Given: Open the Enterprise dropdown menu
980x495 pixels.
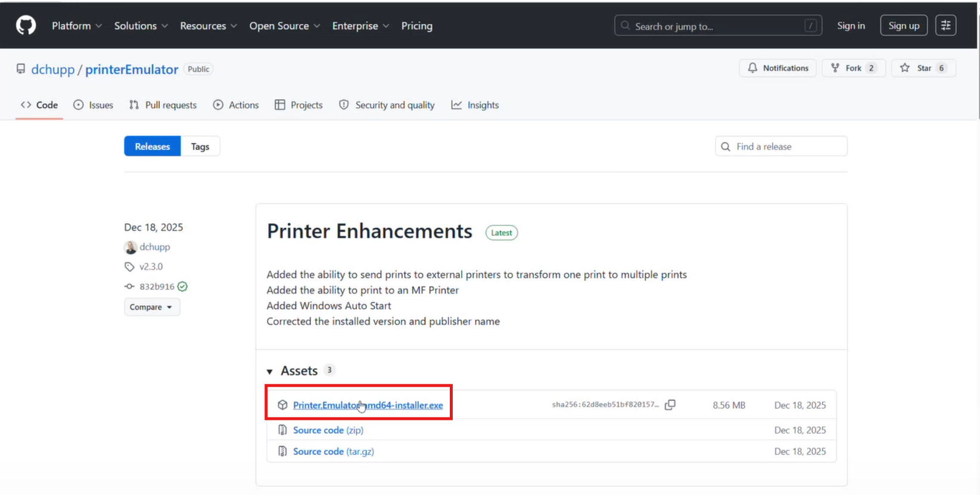Looking at the screenshot, I should (360, 26).
